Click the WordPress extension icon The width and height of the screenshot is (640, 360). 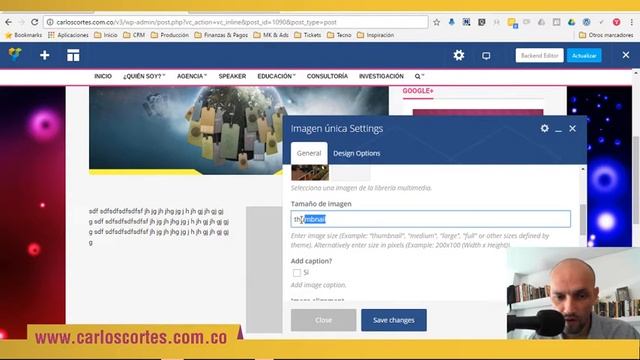tap(587, 22)
